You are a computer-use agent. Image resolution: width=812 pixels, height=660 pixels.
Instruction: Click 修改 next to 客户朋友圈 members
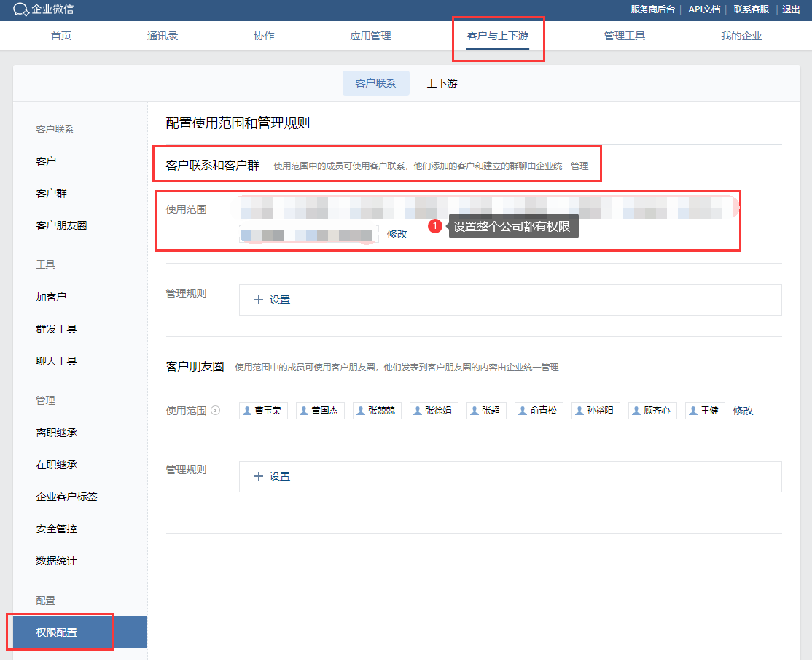click(x=743, y=411)
